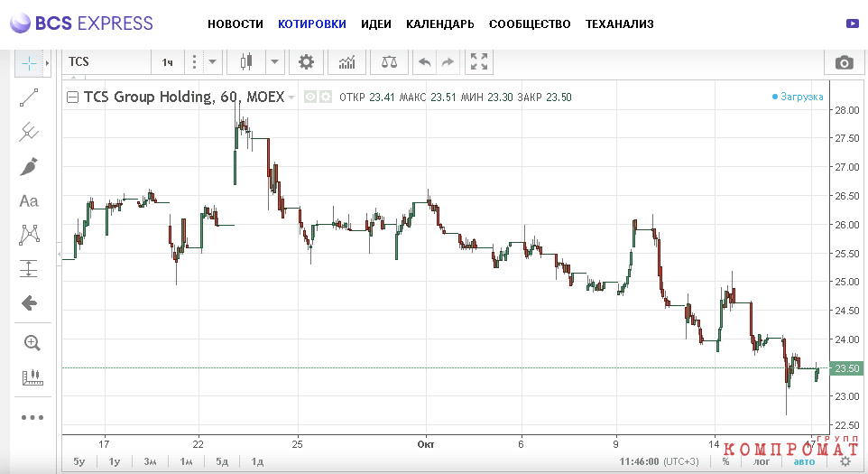Set range to 3м
The height and width of the screenshot is (474, 868).
pyautogui.click(x=150, y=461)
